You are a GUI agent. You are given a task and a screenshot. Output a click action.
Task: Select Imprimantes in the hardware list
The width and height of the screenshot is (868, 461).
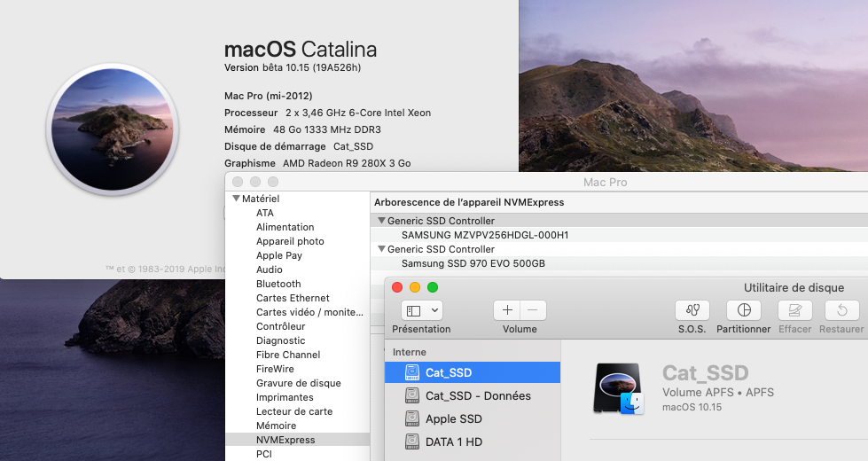click(x=285, y=397)
